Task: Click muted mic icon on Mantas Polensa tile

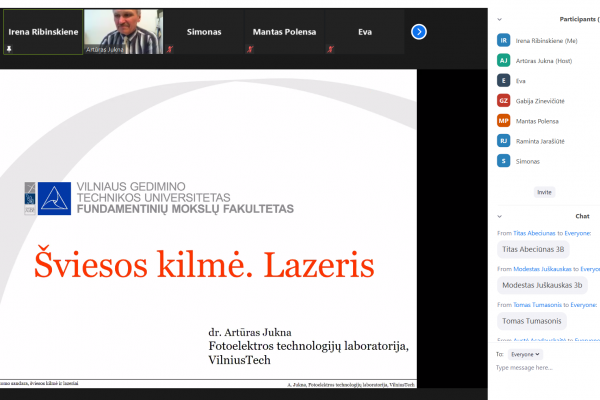Action: (250, 49)
